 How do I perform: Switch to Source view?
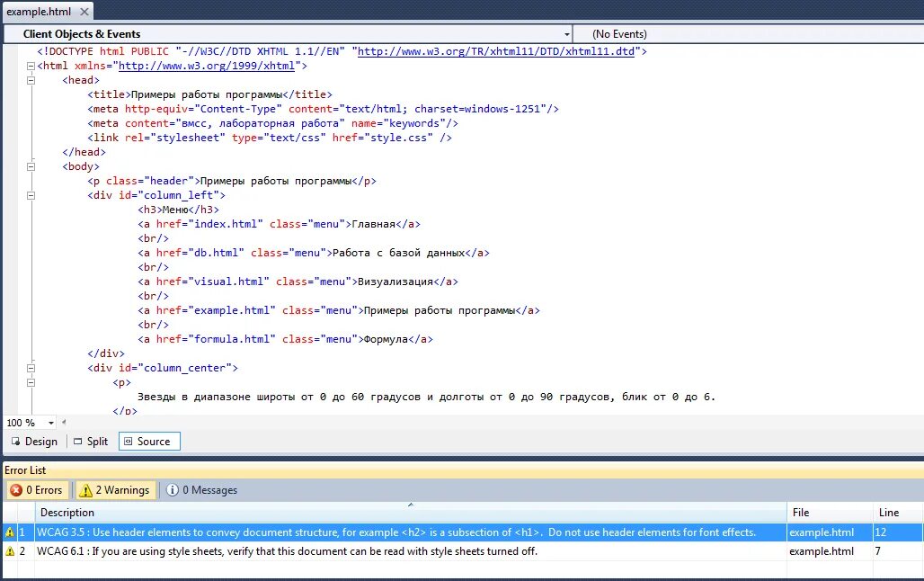click(x=149, y=442)
